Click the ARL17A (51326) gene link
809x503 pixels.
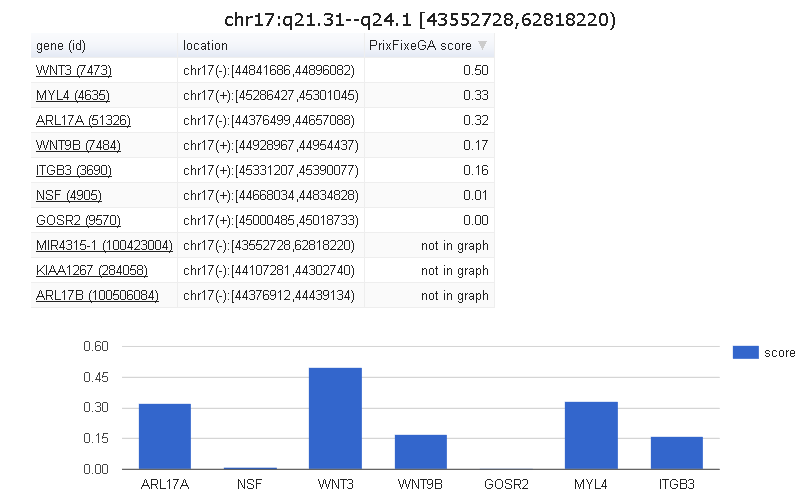(83, 121)
